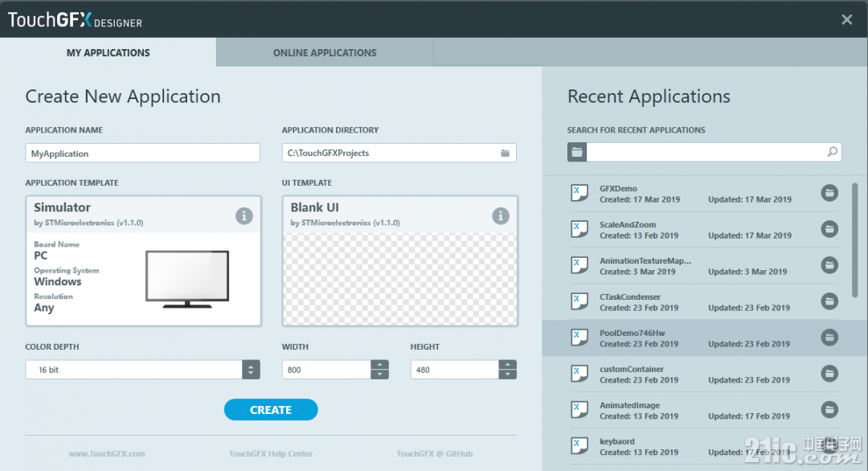
Task: Click the Height value field
Action: click(x=454, y=370)
